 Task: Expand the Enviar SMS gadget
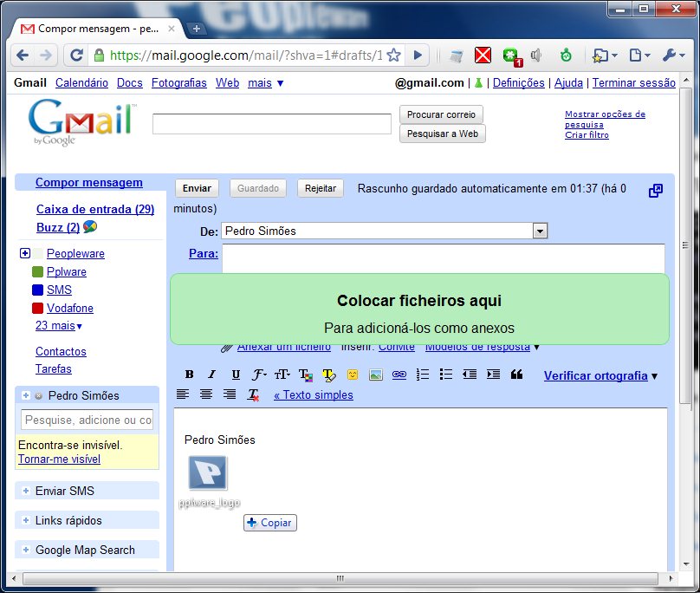(x=26, y=491)
